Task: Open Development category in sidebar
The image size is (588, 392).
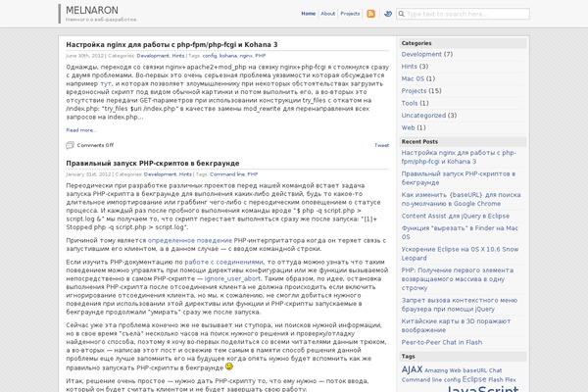Action: tap(421, 54)
